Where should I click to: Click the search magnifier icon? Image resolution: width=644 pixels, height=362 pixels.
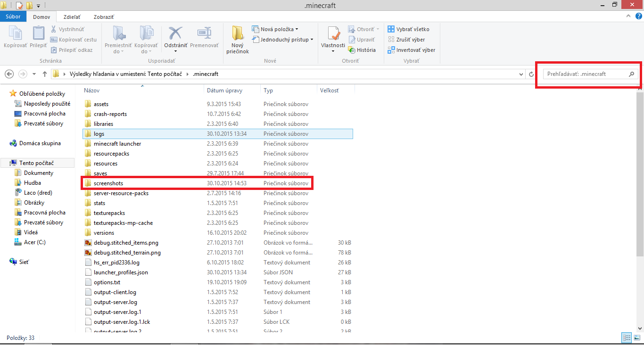(x=632, y=74)
